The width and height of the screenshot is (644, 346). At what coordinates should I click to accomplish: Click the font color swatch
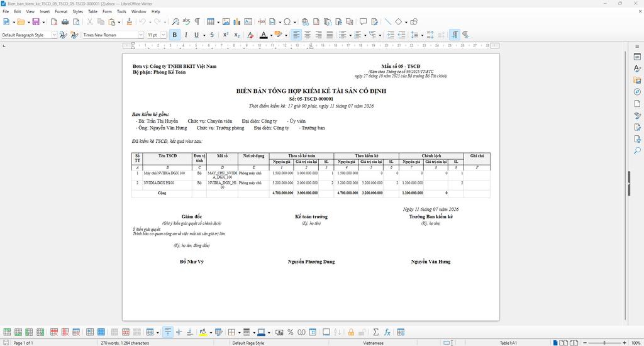[x=264, y=35]
